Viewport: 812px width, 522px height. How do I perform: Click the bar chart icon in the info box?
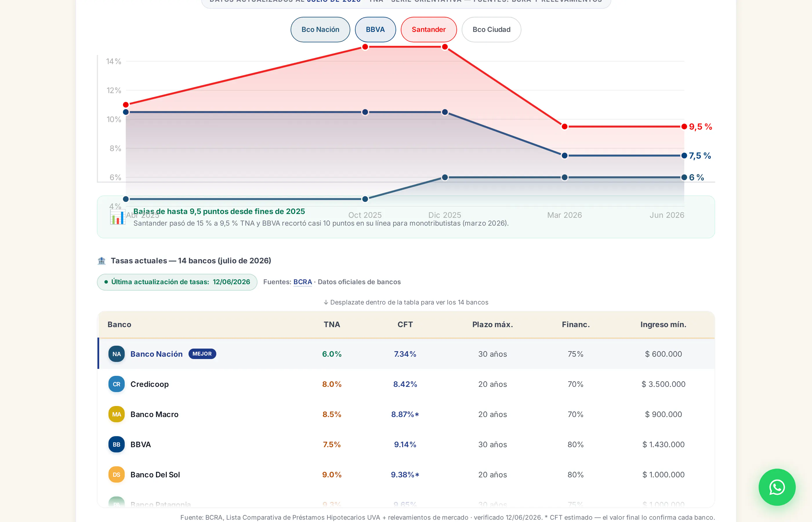point(118,217)
